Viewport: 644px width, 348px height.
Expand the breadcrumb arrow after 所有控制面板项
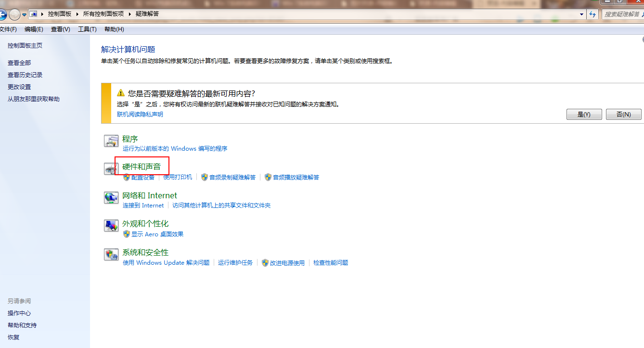pos(129,14)
